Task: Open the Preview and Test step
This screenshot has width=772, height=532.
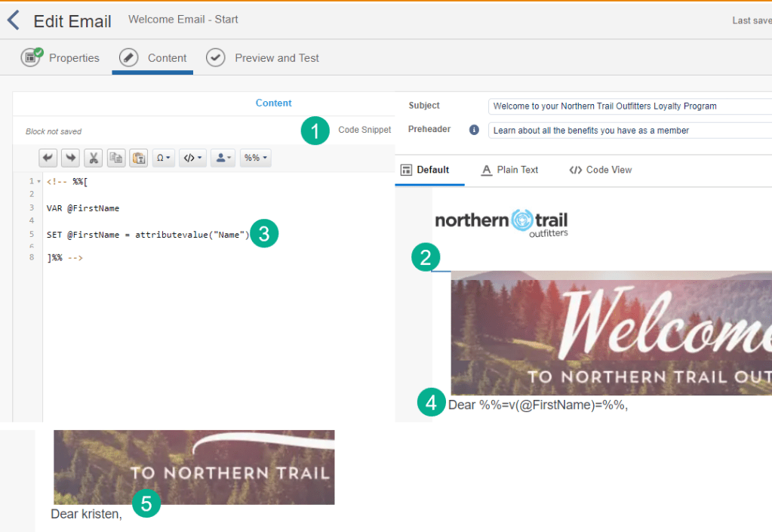Action: click(263, 58)
